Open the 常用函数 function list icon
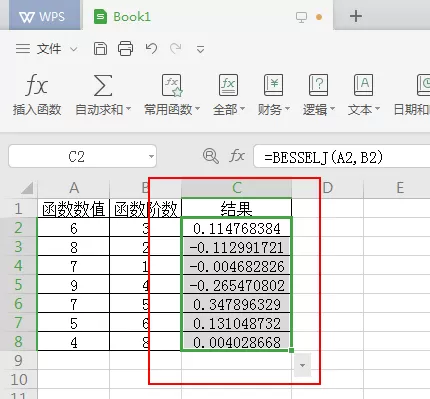Image resolution: width=430 pixels, height=399 pixels. click(x=172, y=86)
